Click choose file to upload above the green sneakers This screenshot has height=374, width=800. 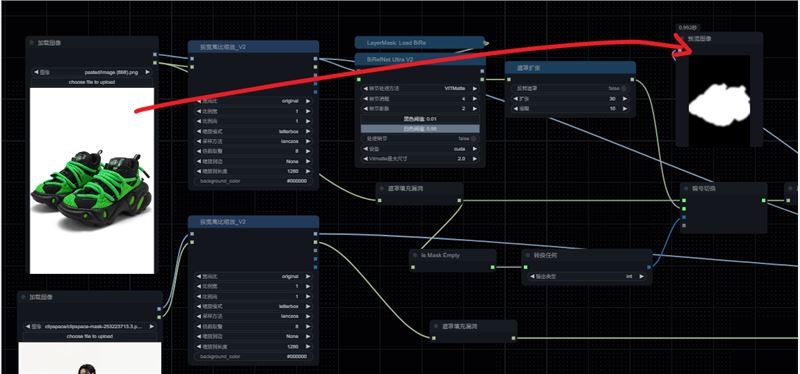(x=92, y=82)
